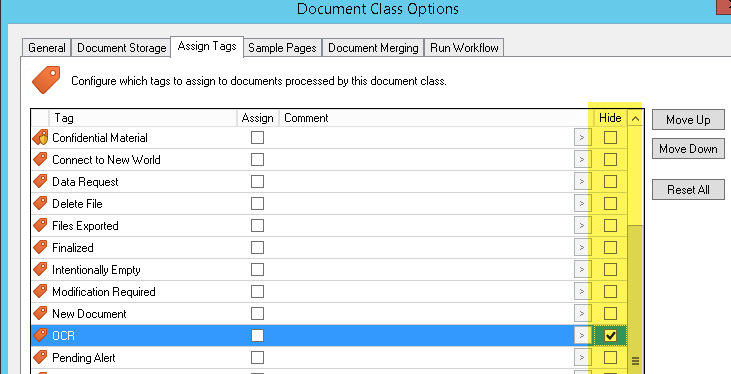Image resolution: width=731 pixels, height=374 pixels.
Task: Click the tag icon beside New Document
Action: pyautogui.click(x=41, y=313)
